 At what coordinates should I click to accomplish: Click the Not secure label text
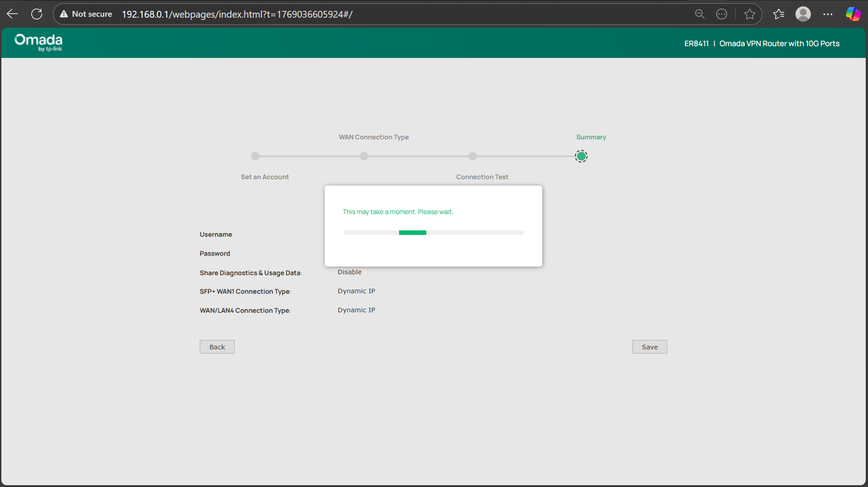(92, 14)
